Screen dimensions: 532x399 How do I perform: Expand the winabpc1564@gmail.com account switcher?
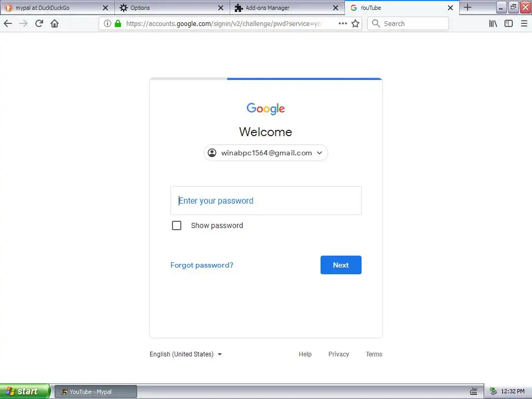265,153
